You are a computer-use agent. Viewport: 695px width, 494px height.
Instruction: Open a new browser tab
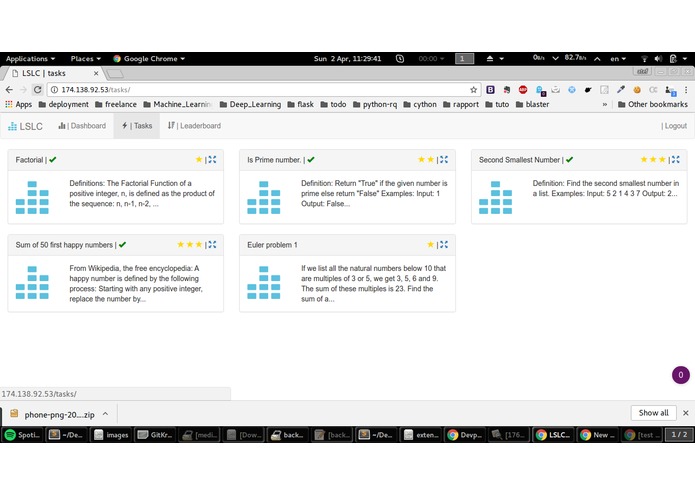point(115,73)
